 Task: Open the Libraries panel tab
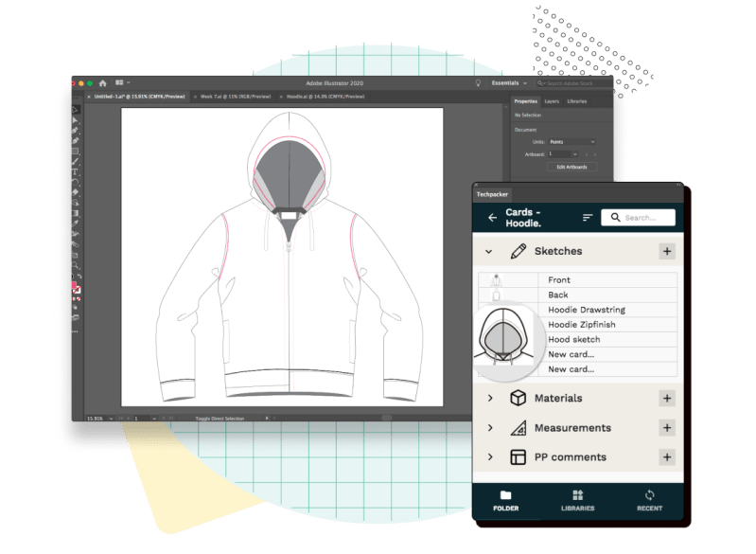(x=576, y=101)
